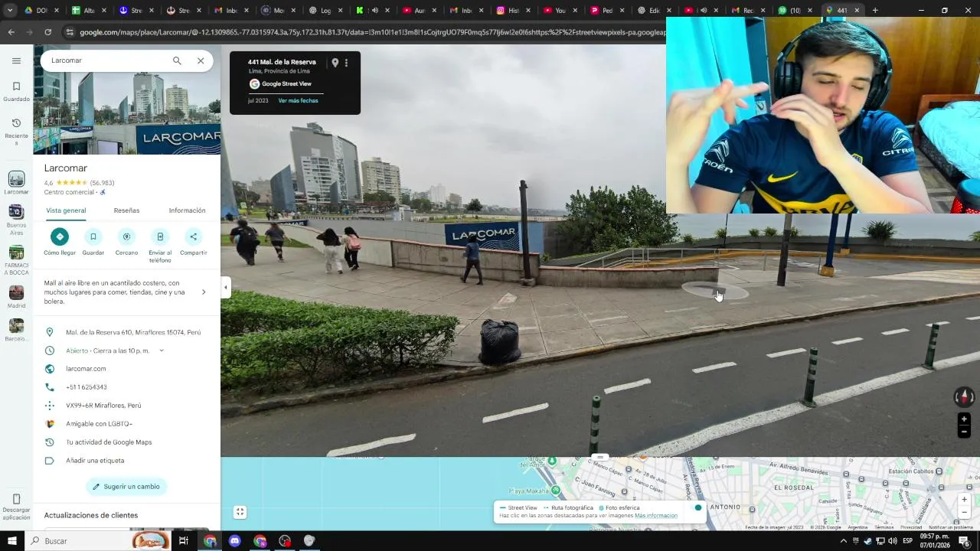Open the taskbar volume control
This screenshot has height=551, width=980.
pyautogui.click(x=892, y=541)
